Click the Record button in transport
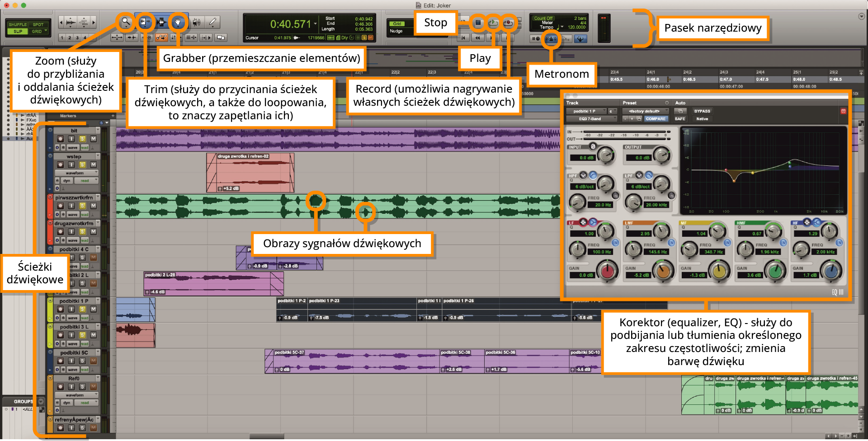This screenshot has width=868, height=441. (x=509, y=23)
